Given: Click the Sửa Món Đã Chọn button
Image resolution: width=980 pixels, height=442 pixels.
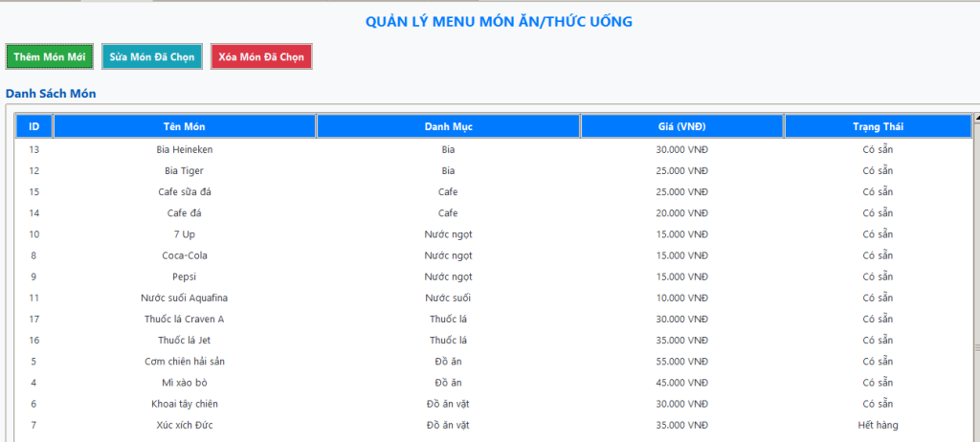Looking at the screenshot, I should pos(152,56).
